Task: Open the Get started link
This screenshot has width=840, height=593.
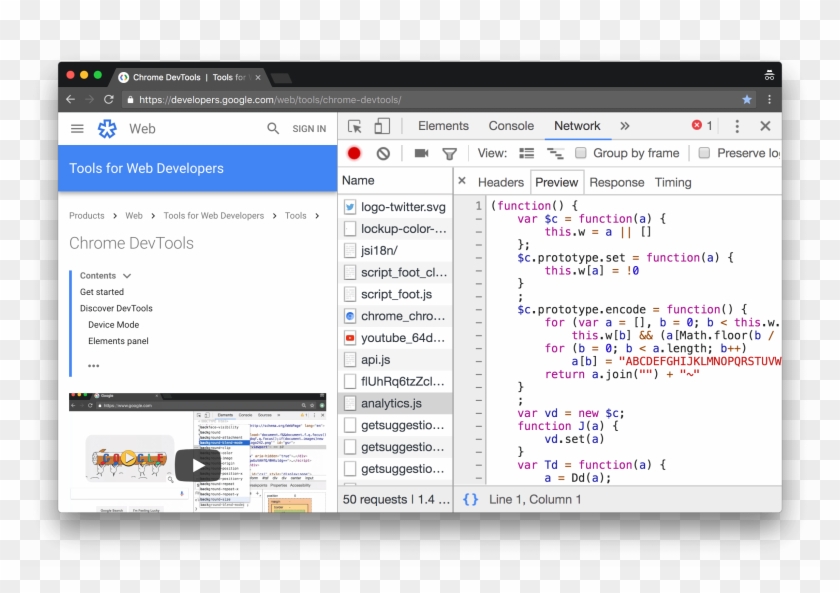Action: [102, 292]
